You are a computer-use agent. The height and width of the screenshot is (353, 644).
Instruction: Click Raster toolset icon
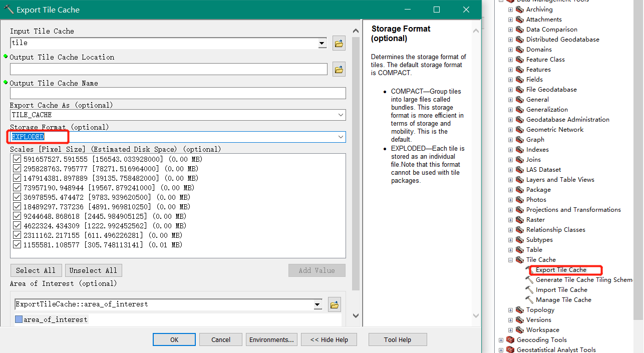[520, 220]
